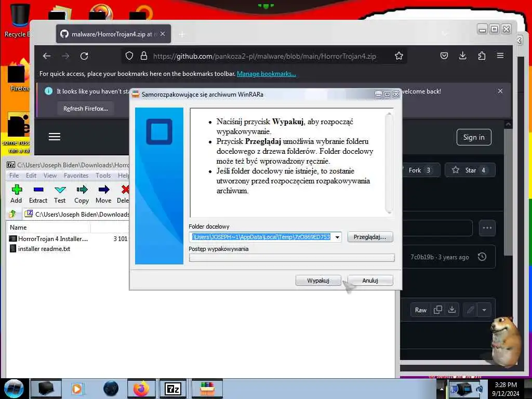
Task: Click the Fork 3 button on GitHub
Action: [x=420, y=170]
